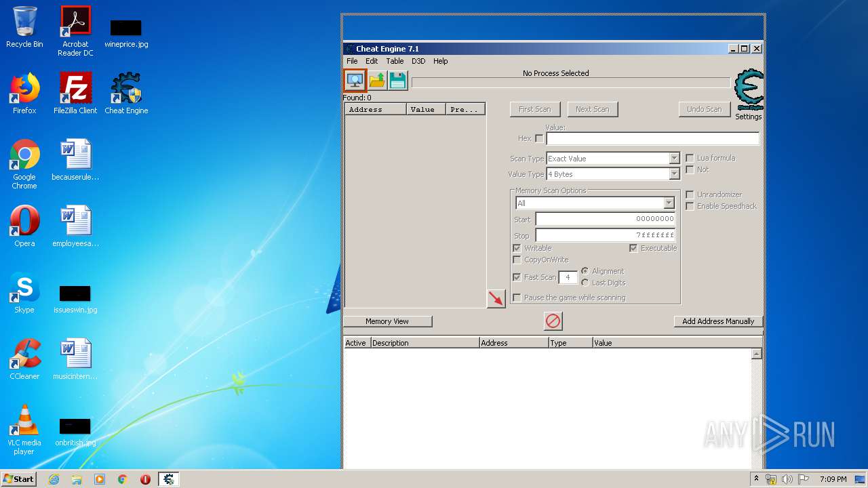Open Cheat Engine Settings logo
This screenshot has height=488, width=868.
pyautogui.click(x=749, y=94)
